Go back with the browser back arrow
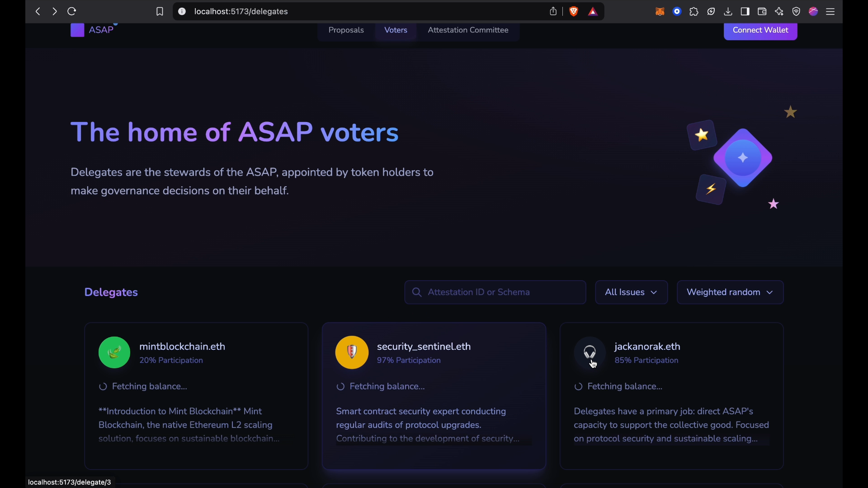868x488 pixels. (38, 11)
